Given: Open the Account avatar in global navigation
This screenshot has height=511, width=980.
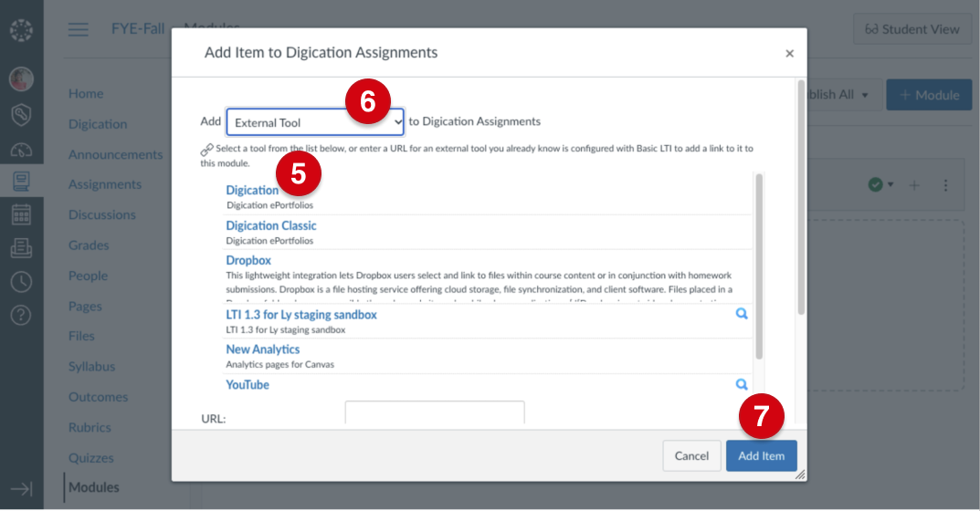Looking at the screenshot, I should click(x=21, y=78).
